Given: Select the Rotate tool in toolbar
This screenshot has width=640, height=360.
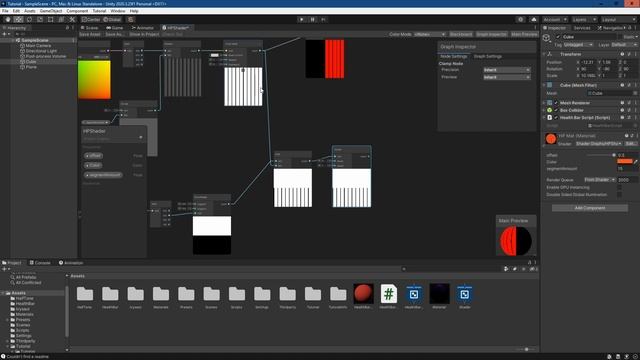Looking at the screenshot, I should pos(29,19).
